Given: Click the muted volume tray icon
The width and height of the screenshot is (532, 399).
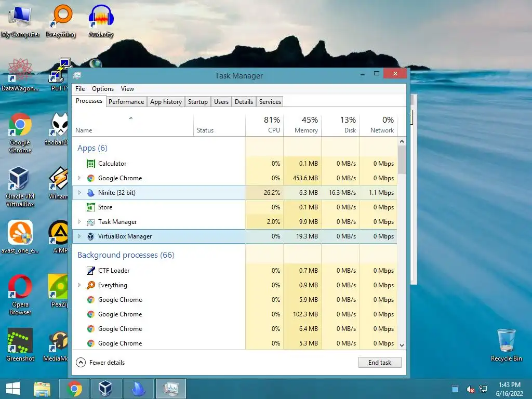Looking at the screenshot, I should (470, 389).
